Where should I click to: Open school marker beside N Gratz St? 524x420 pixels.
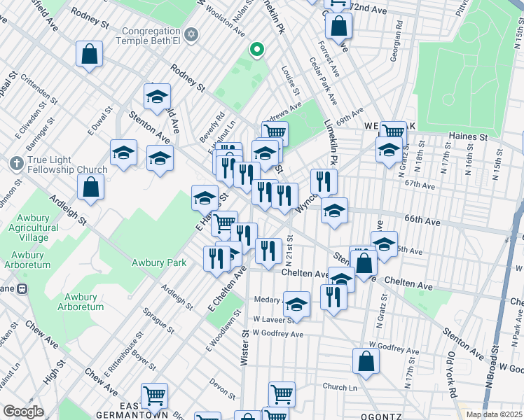pyautogui.click(x=389, y=152)
